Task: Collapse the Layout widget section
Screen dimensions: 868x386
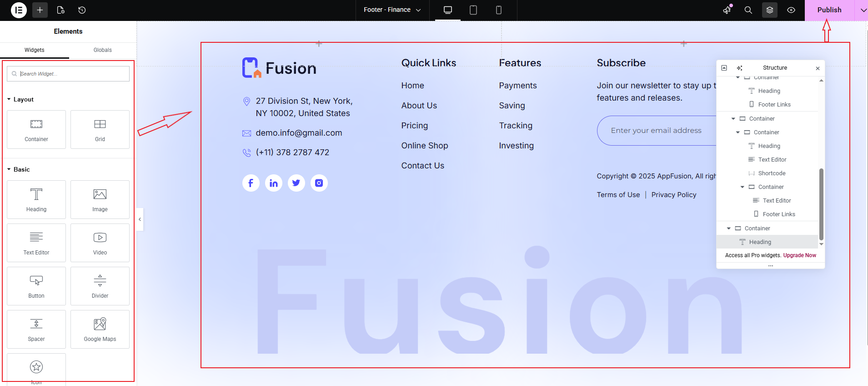Action: pos(20,99)
